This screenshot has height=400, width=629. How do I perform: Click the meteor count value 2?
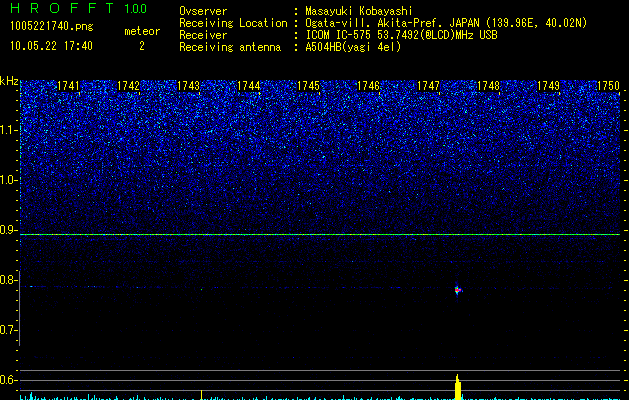142,46
